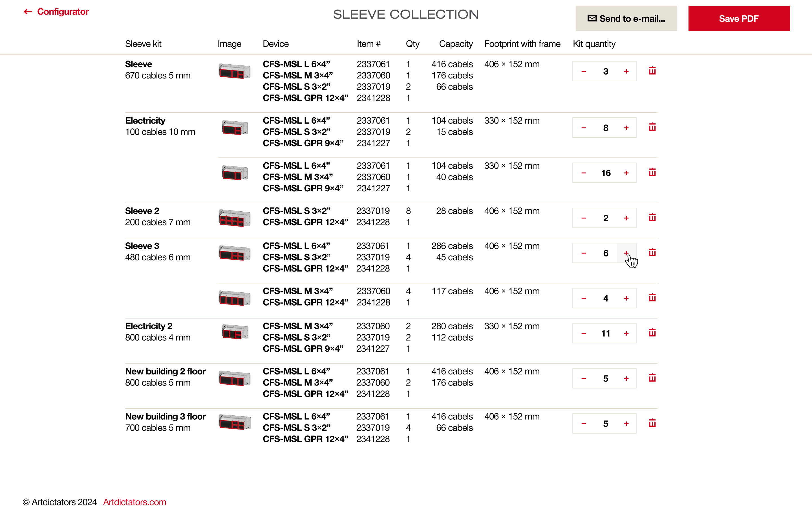Image resolution: width=812 pixels, height=530 pixels.
Task: Click the back arrow next to Configurator
Action: tap(28, 12)
